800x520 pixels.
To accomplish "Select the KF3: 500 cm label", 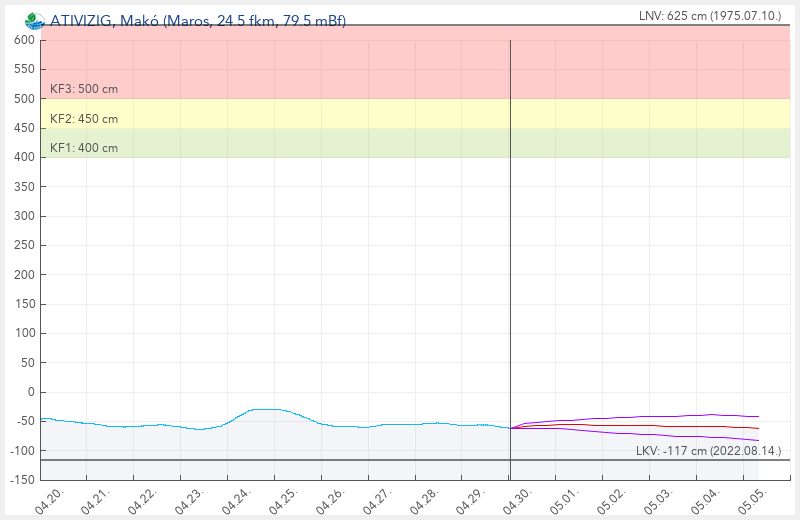I will (84, 89).
